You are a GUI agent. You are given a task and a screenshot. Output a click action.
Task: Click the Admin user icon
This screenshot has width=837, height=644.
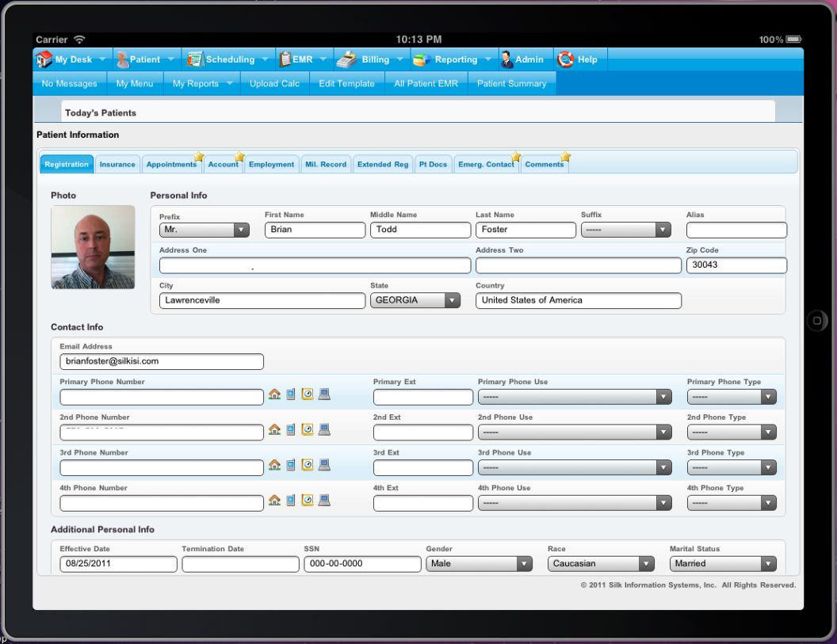(506, 59)
